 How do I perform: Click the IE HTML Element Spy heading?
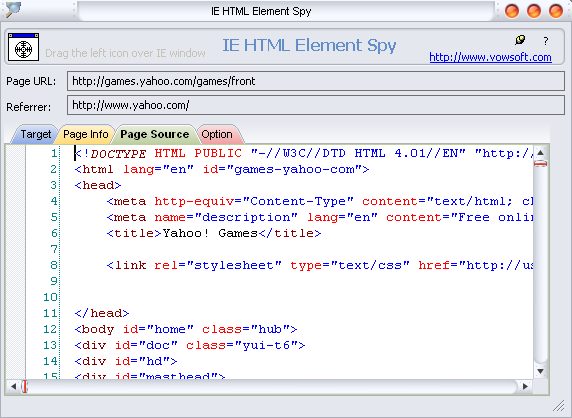(x=309, y=46)
